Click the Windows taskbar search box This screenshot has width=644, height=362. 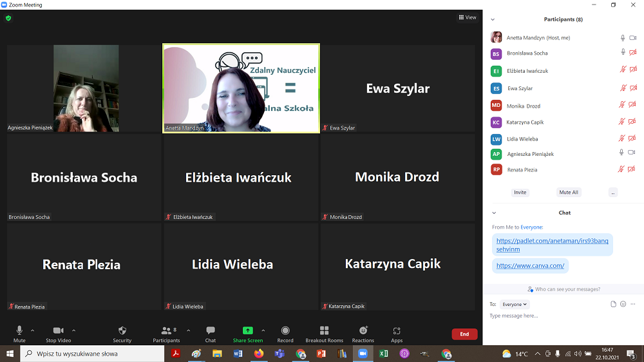coord(92,354)
